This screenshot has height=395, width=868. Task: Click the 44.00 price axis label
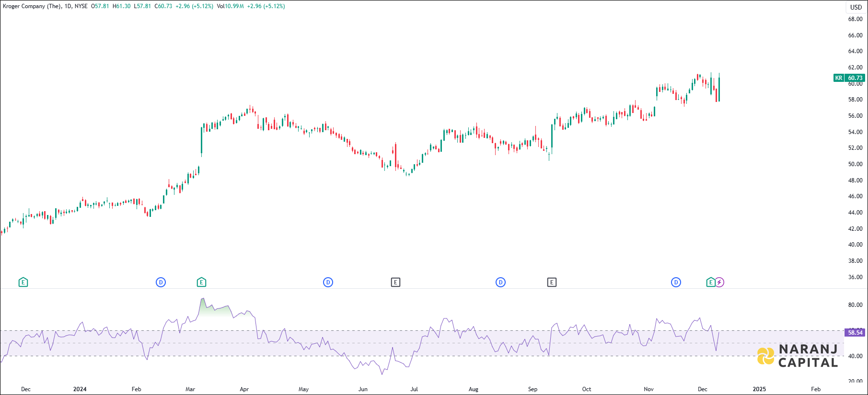855,213
